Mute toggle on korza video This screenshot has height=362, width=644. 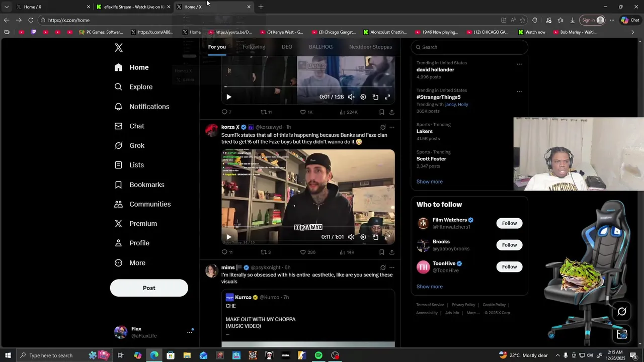tap(351, 237)
